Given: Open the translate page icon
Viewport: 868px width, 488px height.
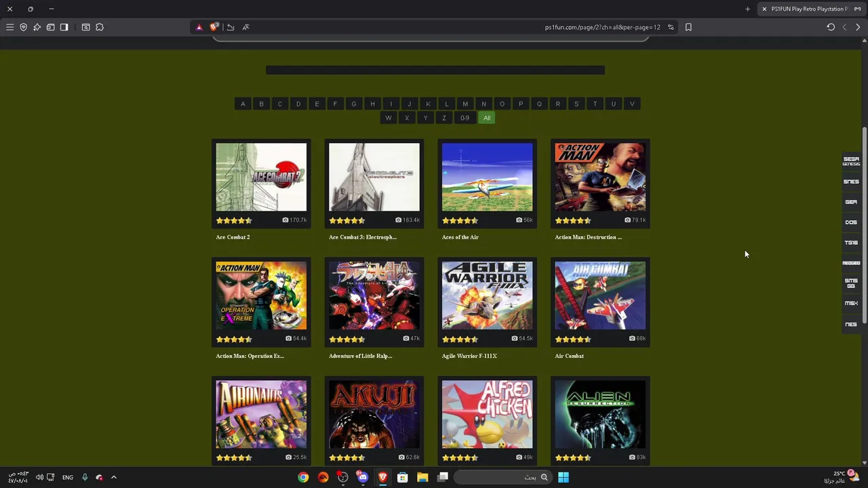Looking at the screenshot, I should (245, 27).
